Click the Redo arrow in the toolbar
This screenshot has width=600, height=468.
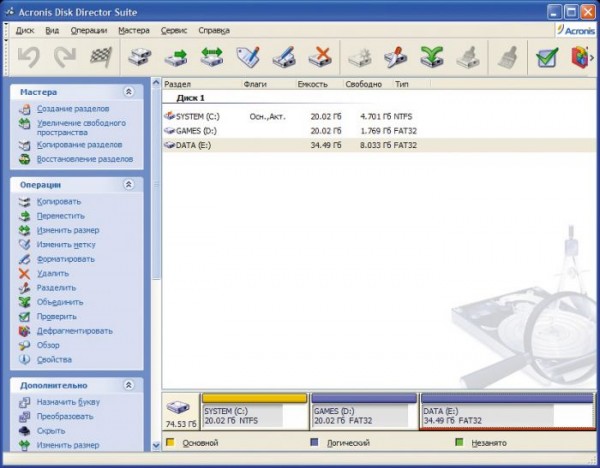click(64, 57)
